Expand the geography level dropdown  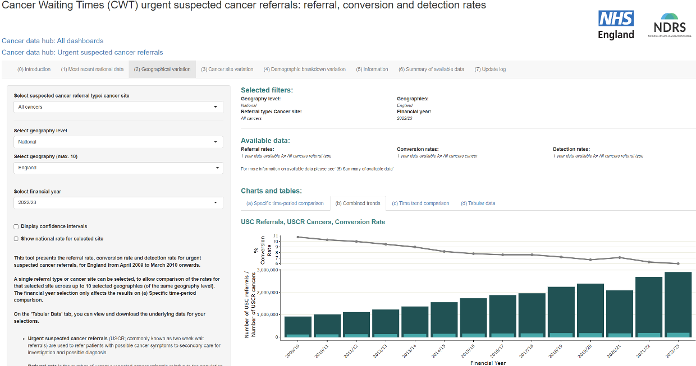118,142
